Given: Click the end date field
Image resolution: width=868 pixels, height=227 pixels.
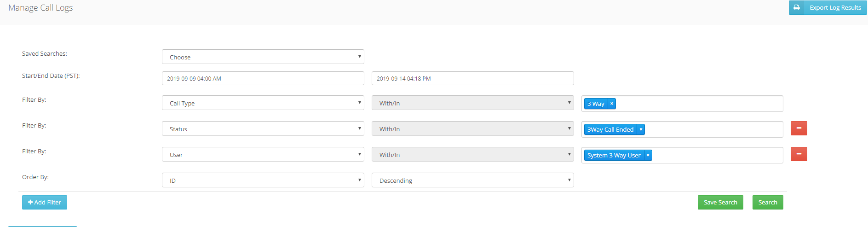Looking at the screenshot, I should pos(473,78).
